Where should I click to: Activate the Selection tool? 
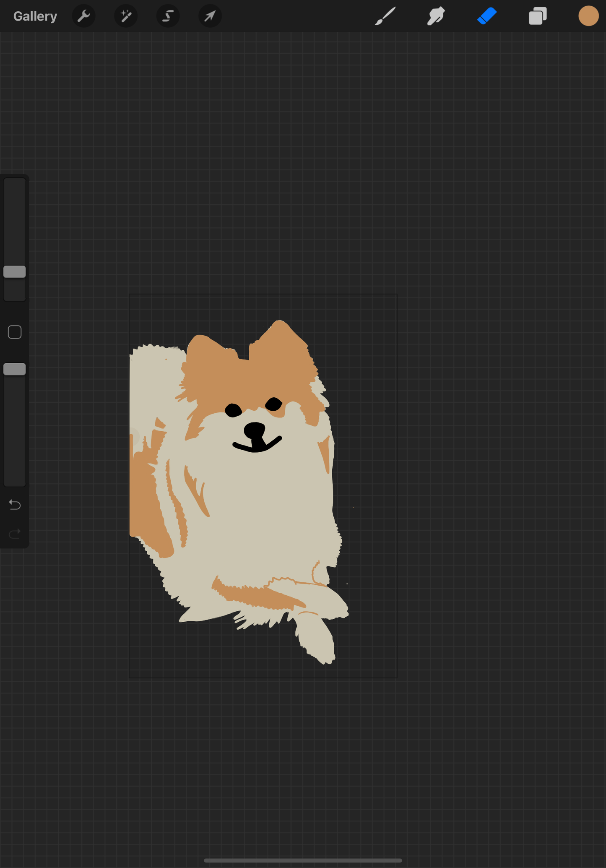pyautogui.click(x=168, y=16)
